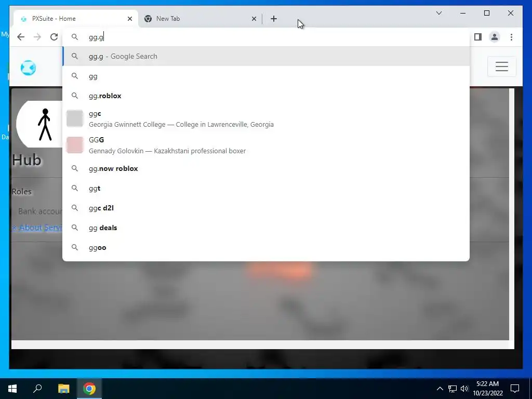Click the ggc suggestion thumbnail image
Screen dimensions: 532x399
(x=75, y=118)
